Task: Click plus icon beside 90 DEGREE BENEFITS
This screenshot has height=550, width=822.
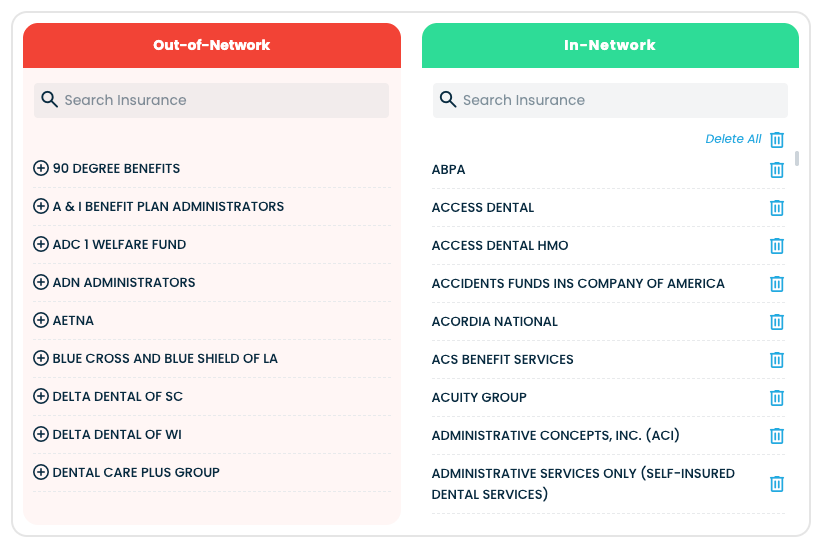Action: point(41,168)
